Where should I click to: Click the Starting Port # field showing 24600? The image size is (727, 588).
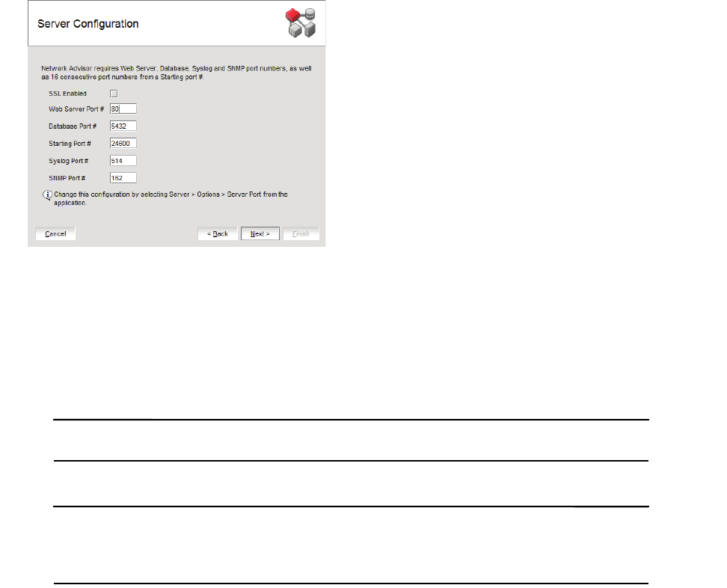click(123, 144)
